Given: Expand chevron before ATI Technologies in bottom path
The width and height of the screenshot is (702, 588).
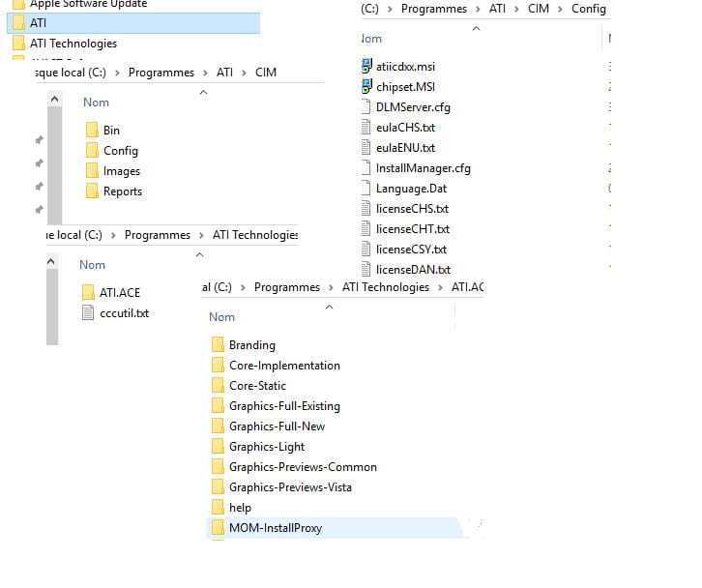Looking at the screenshot, I should (x=331, y=287).
